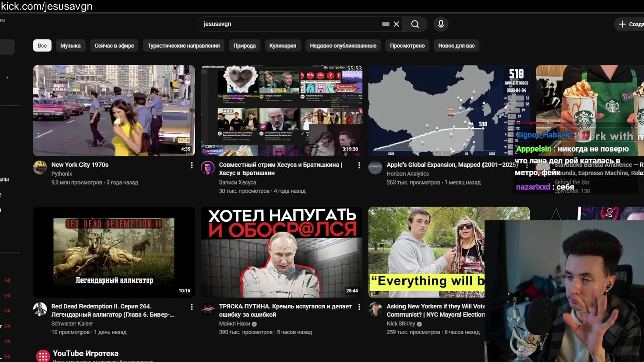Select the 'Кулинария' filter chip
The image size is (644, 362).
pyautogui.click(x=283, y=45)
